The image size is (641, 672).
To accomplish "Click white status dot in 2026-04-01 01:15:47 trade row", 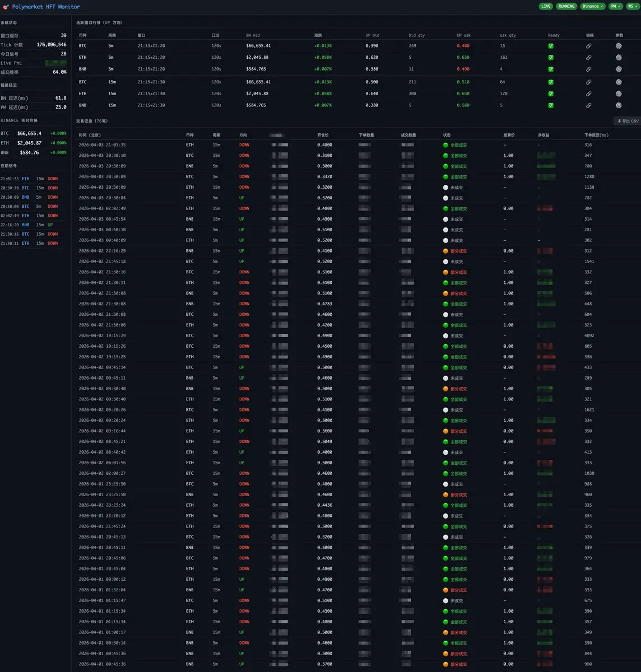I will 446,600.
